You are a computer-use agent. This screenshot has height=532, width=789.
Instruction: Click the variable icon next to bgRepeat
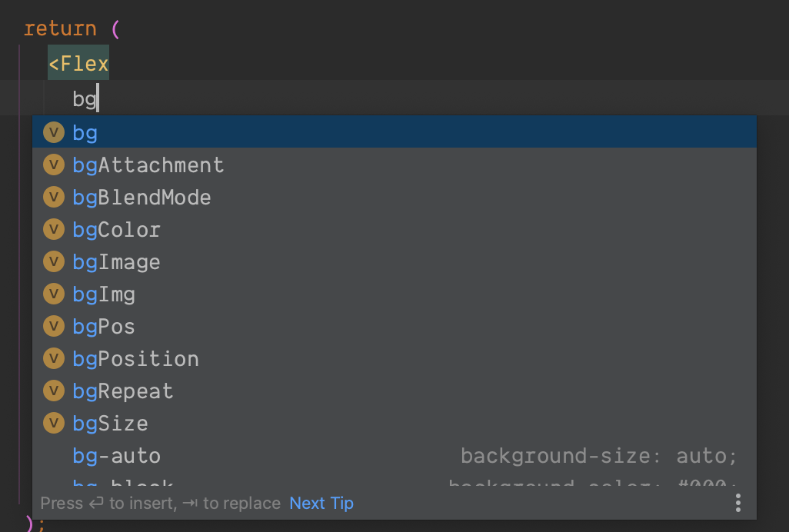pos(53,391)
